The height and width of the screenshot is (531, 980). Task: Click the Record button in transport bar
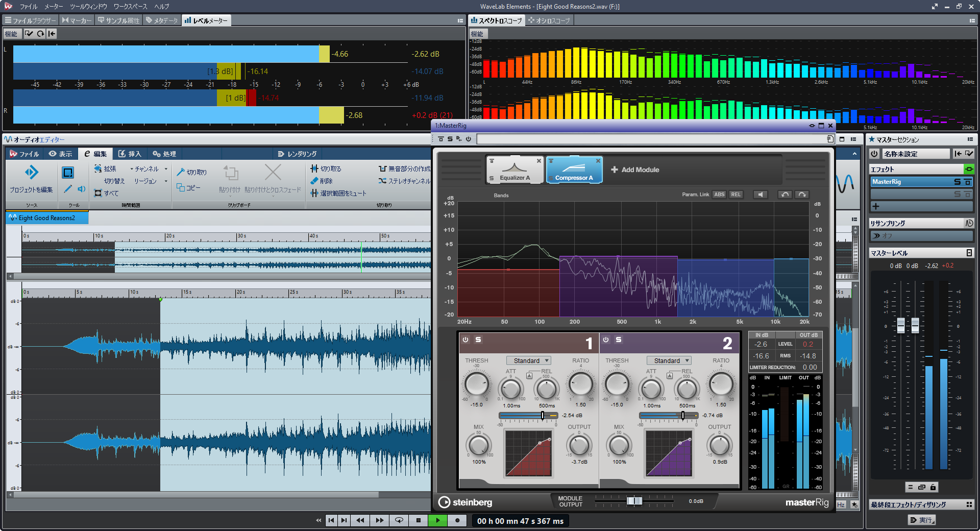(x=457, y=520)
